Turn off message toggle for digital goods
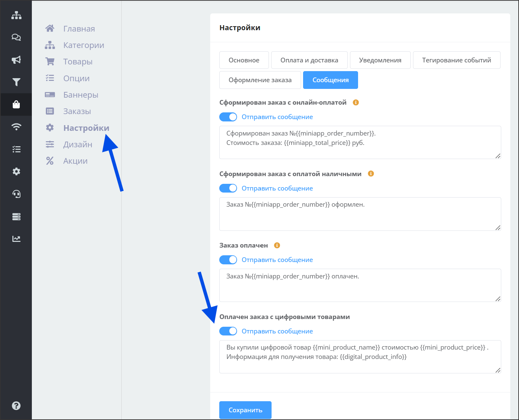The height and width of the screenshot is (420, 519). coord(228,331)
